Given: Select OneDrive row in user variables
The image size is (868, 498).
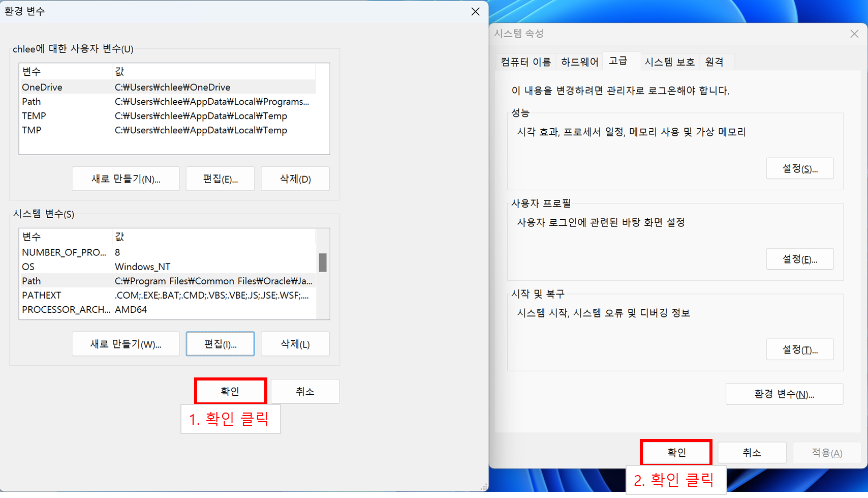Looking at the screenshot, I should [x=168, y=87].
